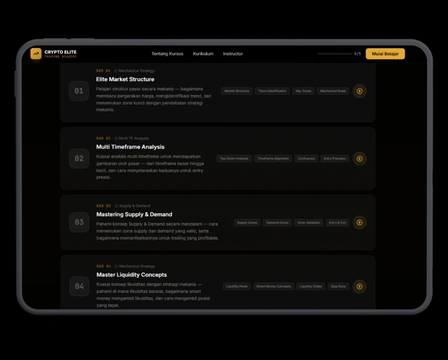Select the Demand Zones tag
Image resolution: width=448 pixels, height=360 pixels.
[x=277, y=222]
